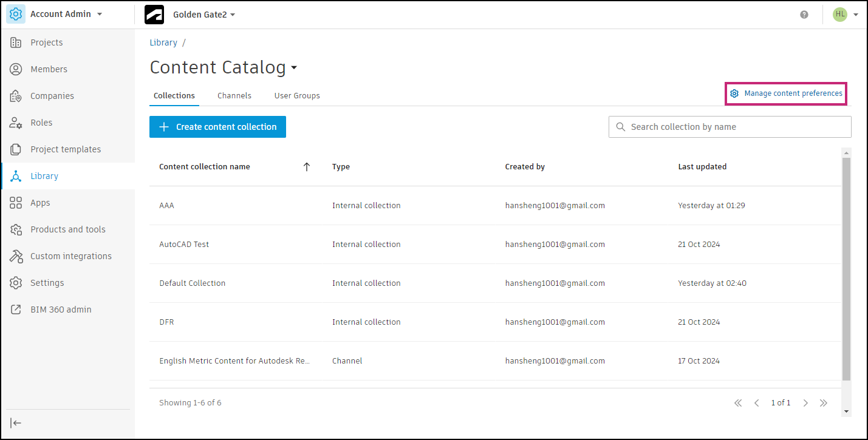The width and height of the screenshot is (868, 440).
Task: Switch to the Channels tab
Action: pos(234,96)
